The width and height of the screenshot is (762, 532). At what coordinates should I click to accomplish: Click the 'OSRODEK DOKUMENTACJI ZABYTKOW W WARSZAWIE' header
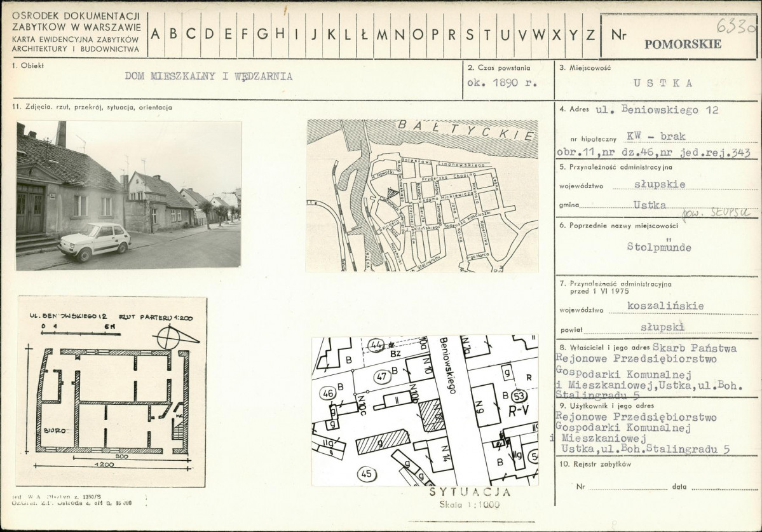(77, 22)
